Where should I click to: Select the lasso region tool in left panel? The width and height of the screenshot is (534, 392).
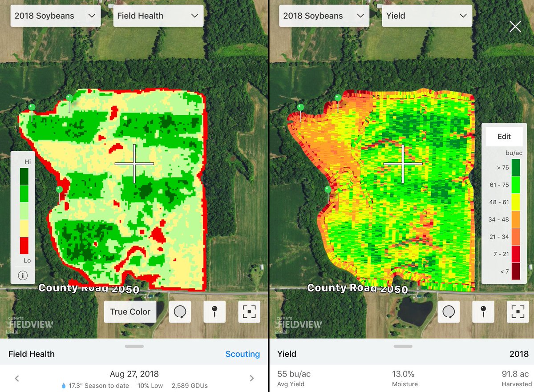180,312
